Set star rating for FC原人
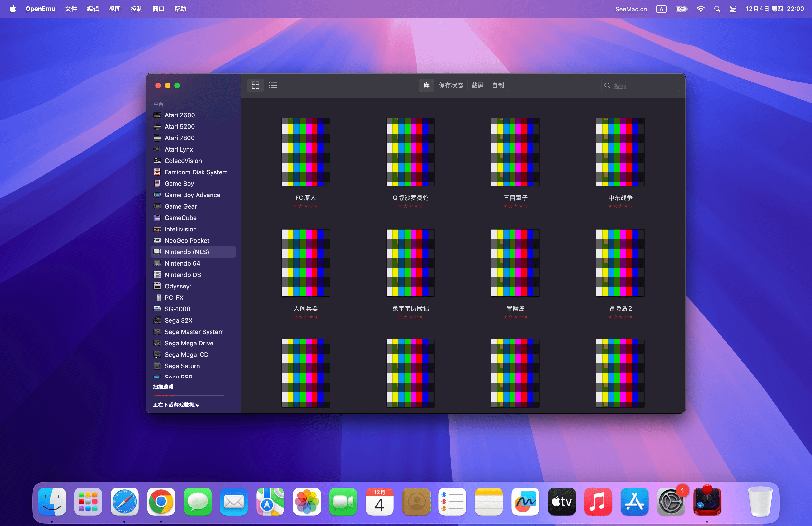 tap(306, 206)
